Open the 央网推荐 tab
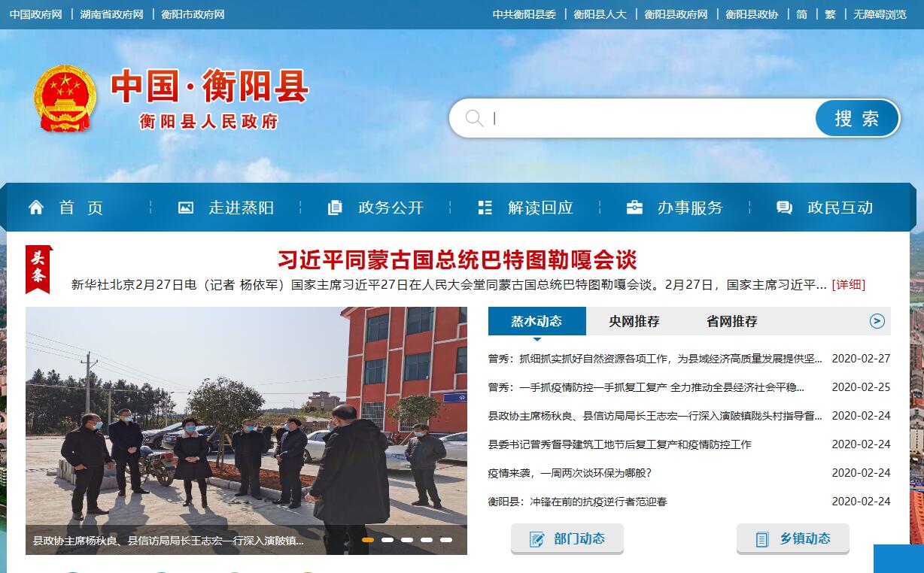This screenshot has height=573, width=924. (634, 321)
